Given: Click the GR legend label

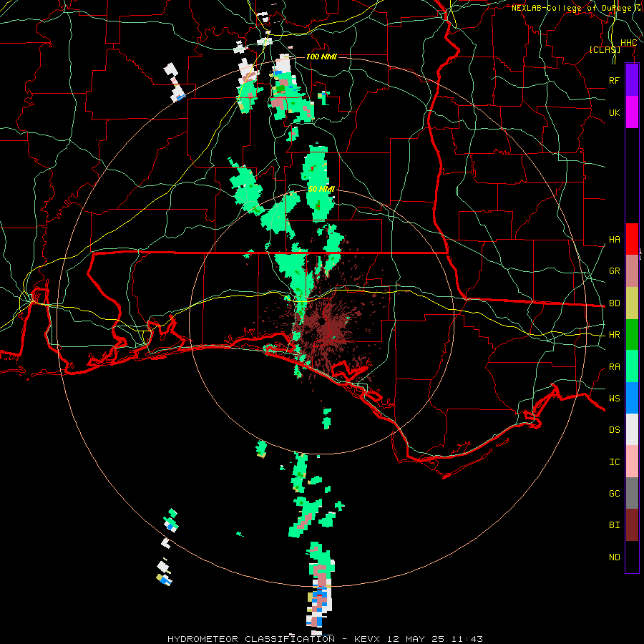Looking at the screenshot, I should (x=615, y=271).
